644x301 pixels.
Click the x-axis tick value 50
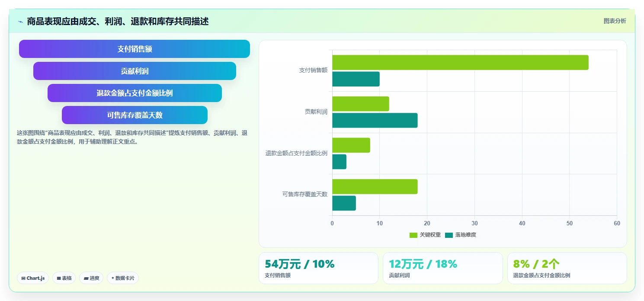569,224
